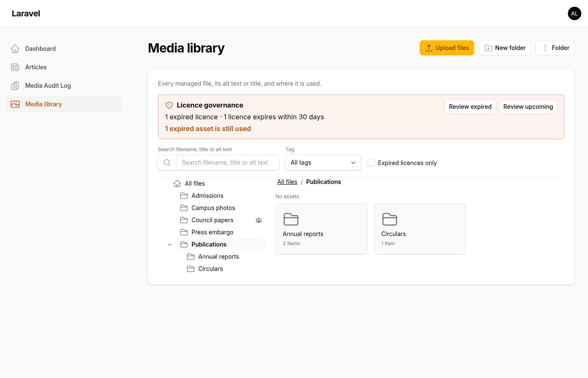The image size is (588, 378).
Task: Click the '1 item' count text
Action: coord(388,244)
